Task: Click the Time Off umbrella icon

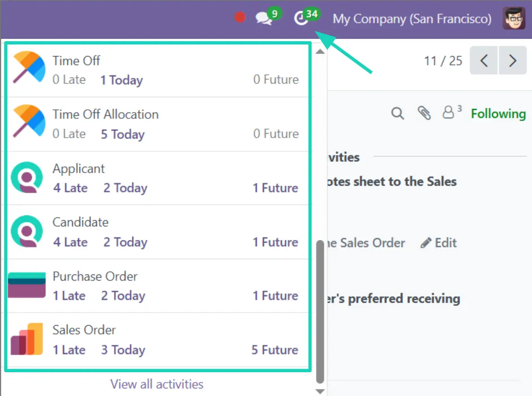Action: pos(29,67)
